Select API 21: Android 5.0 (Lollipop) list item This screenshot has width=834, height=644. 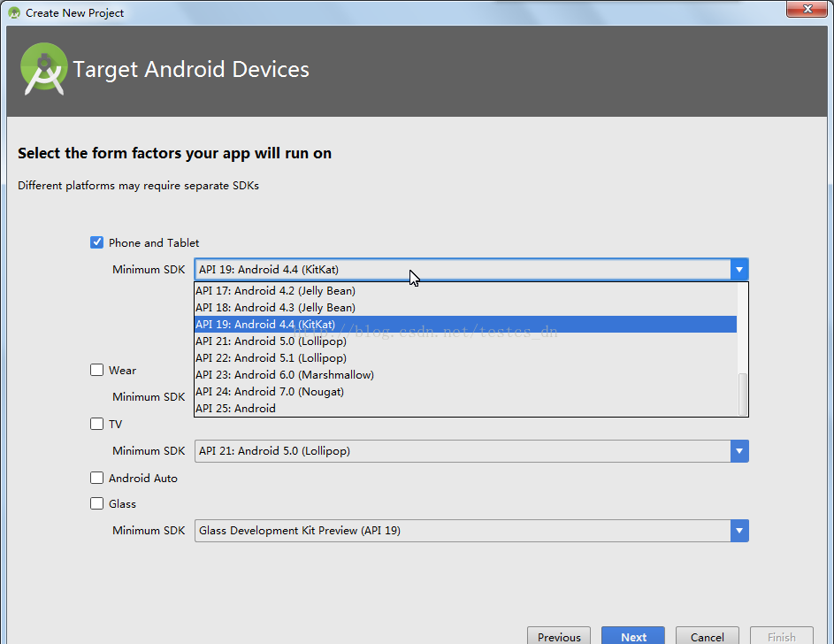[x=465, y=341]
